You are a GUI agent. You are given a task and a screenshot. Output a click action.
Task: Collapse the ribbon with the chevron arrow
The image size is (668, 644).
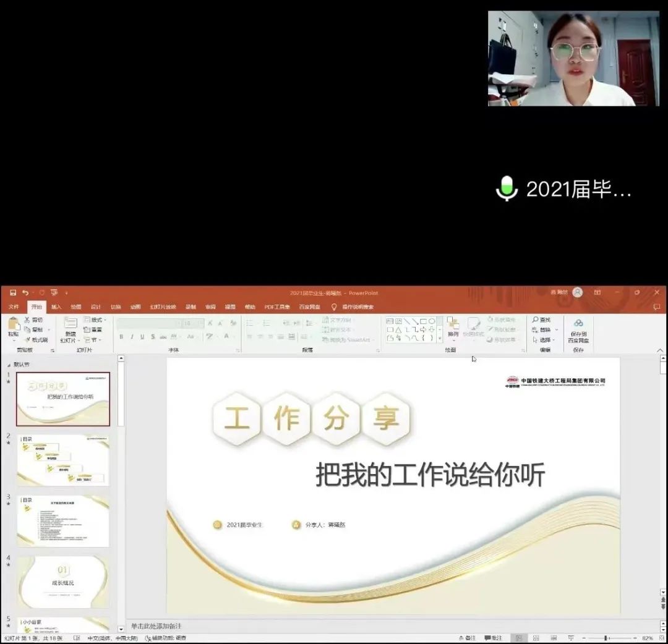click(659, 350)
